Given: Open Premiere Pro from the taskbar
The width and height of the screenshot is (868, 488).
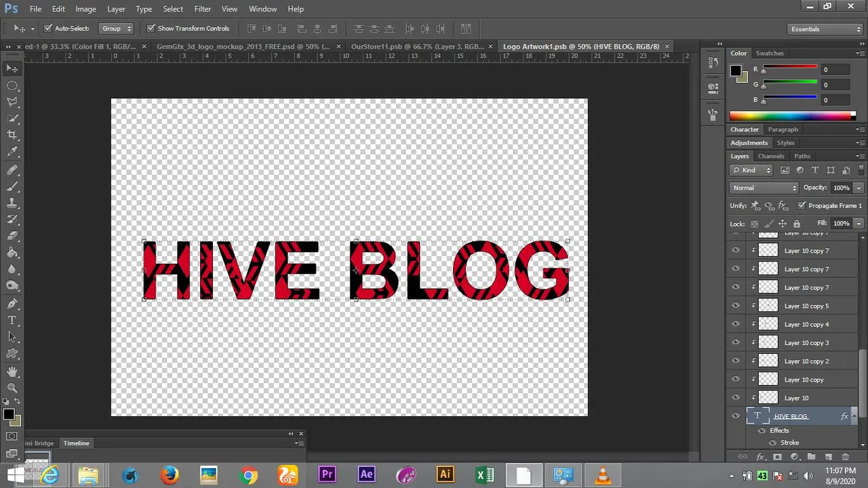Looking at the screenshot, I should coord(327,474).
